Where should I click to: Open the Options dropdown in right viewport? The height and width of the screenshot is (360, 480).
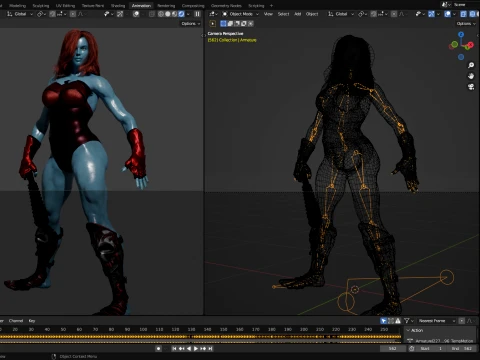tap(466, 24)
